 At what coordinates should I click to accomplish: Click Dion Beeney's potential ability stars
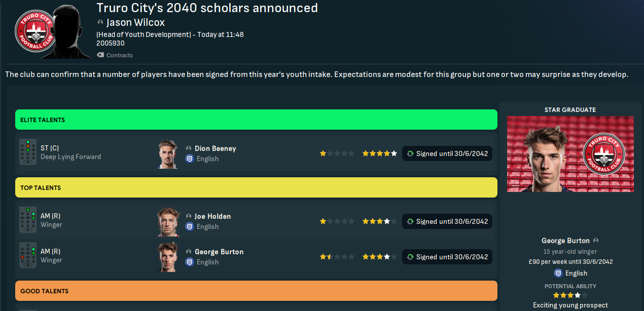(x=379, y=153)
